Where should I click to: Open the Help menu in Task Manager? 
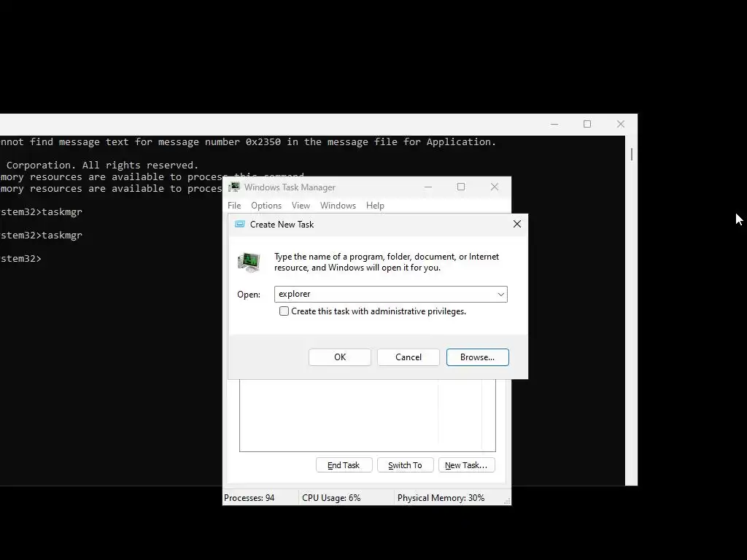point(375,205)
